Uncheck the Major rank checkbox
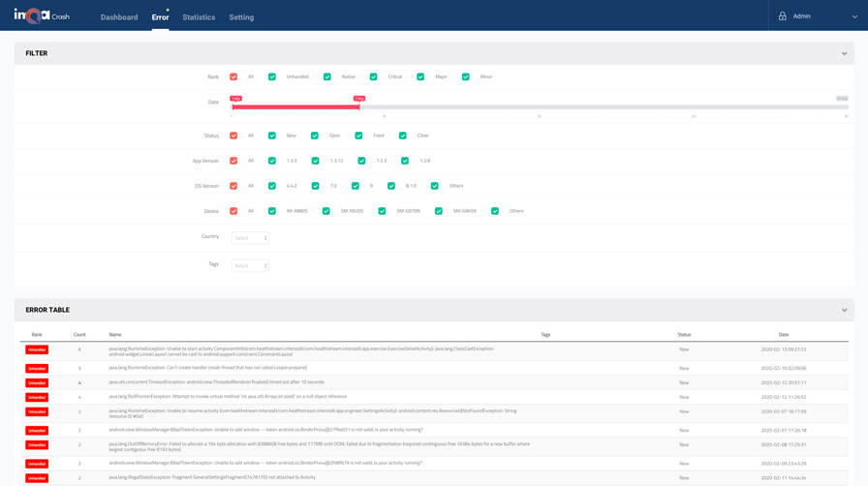This screenshot has height=486, width=868. (x=420, y=76)
